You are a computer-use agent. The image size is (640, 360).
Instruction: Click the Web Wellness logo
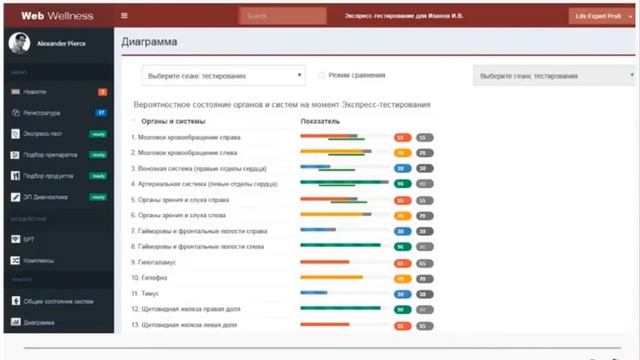[x=57, y=16]
